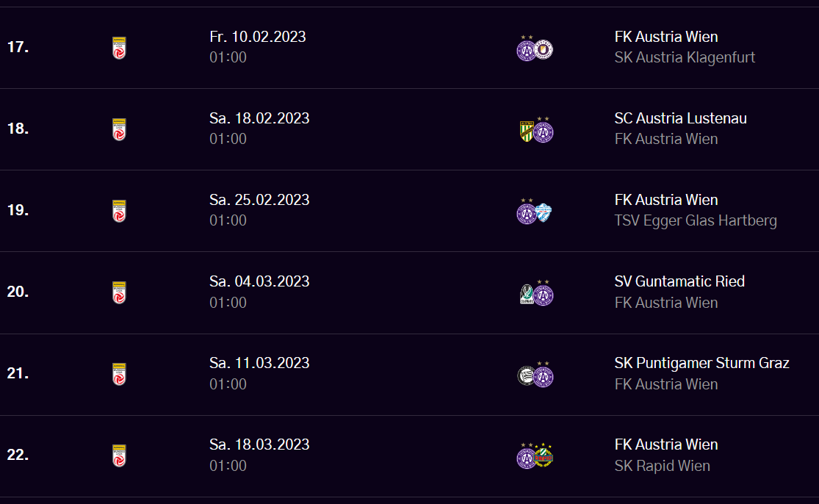Click the Bundesliga logo in matchday 20 row
The image size is (819, 504).
tap(119, 292)
